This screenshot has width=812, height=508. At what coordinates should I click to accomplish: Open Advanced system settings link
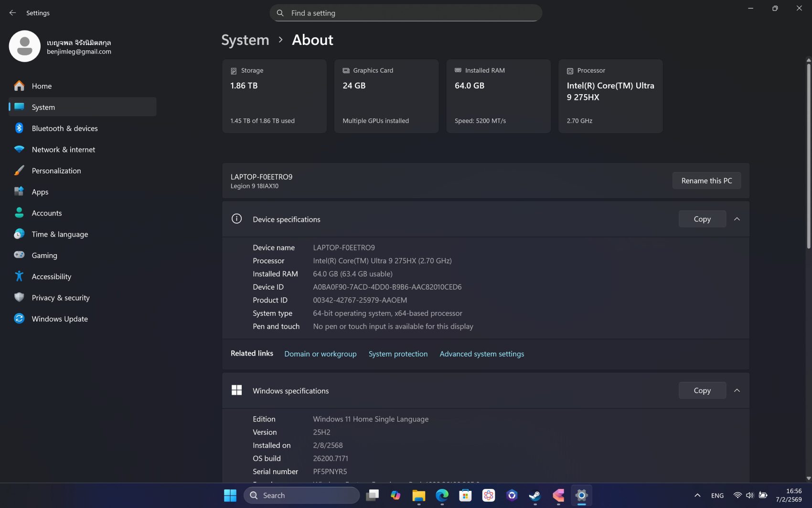tap(482, 354)
